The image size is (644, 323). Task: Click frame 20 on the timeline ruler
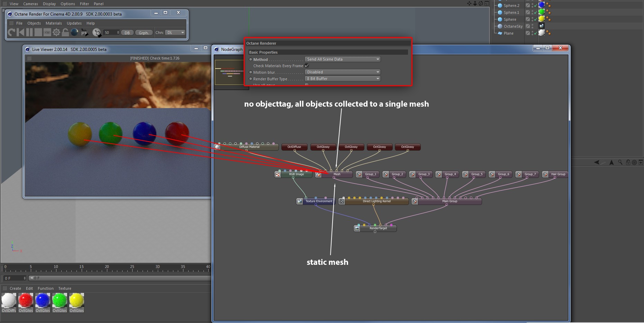click(x=107, y=268)
